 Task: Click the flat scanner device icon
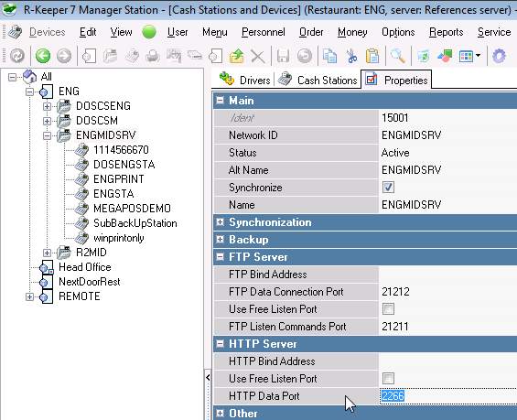point(195,55)
